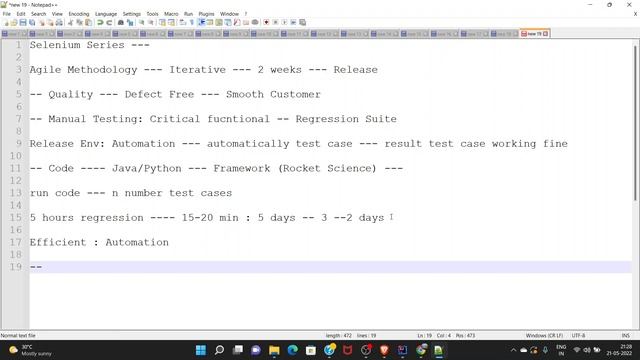
Task: Open the Edit menu
Action: 21,14
